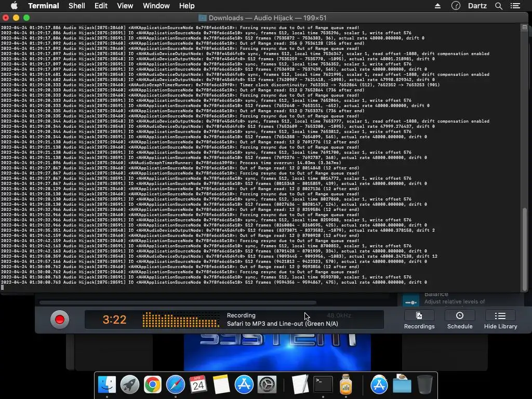Click the circular status icon beside Dartz
532x399 pixels.
tap(456, 6)
